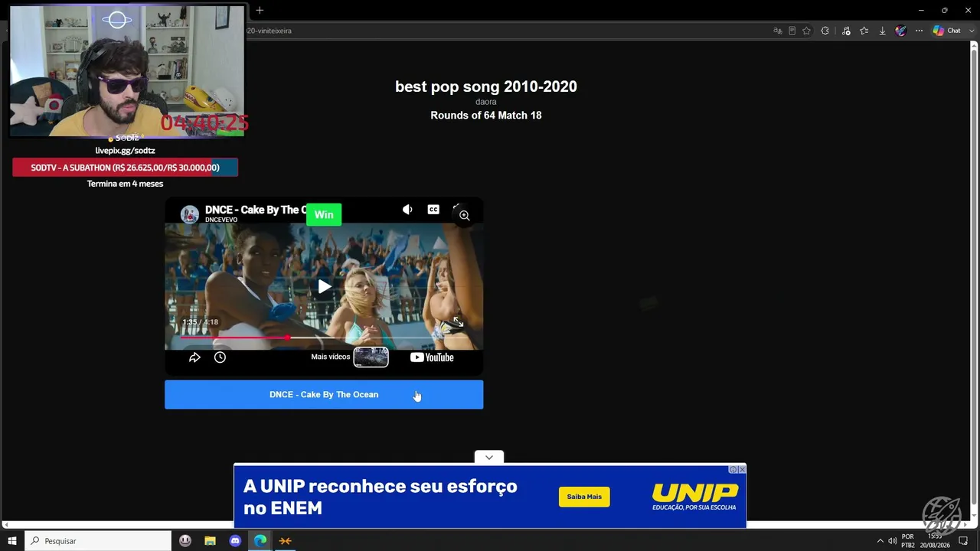Open video on YouTube via logo

pyautogui.click(x=432, y=357)
